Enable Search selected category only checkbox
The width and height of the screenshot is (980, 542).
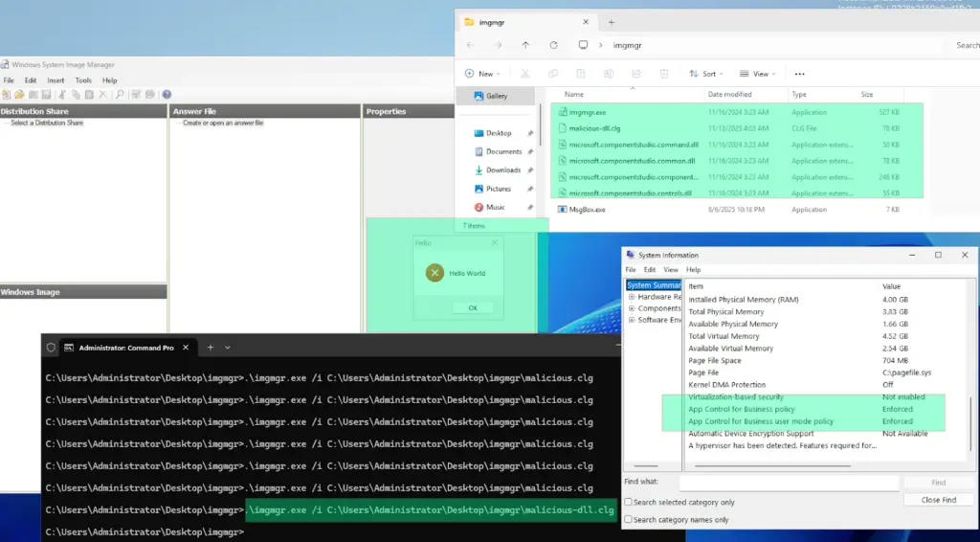point(628,502)
